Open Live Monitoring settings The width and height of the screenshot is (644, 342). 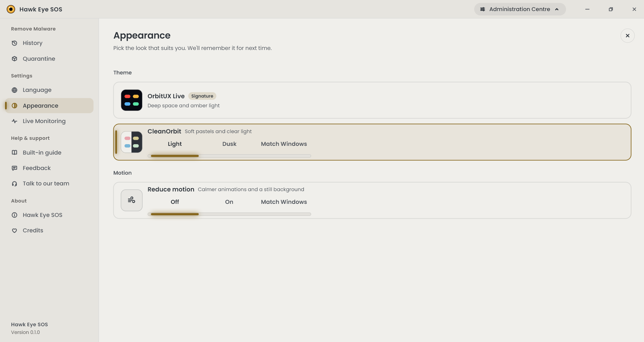click(49, 121)
